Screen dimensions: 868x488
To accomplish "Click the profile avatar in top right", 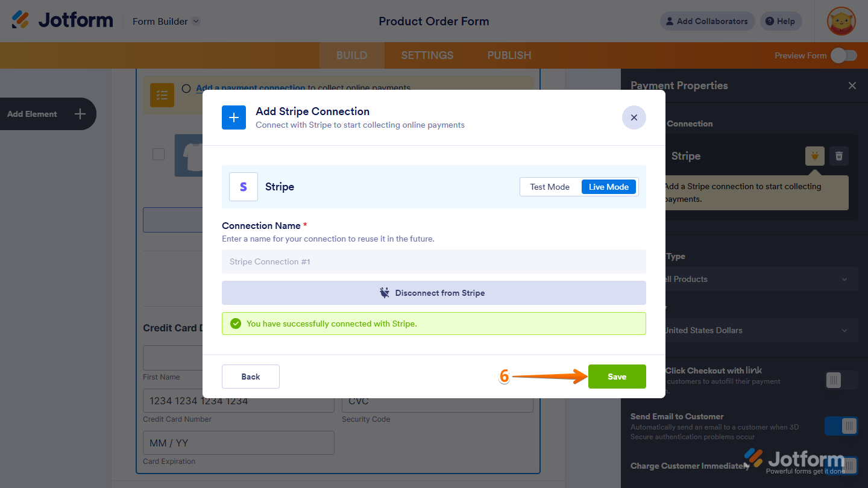I will click(841, 21).
